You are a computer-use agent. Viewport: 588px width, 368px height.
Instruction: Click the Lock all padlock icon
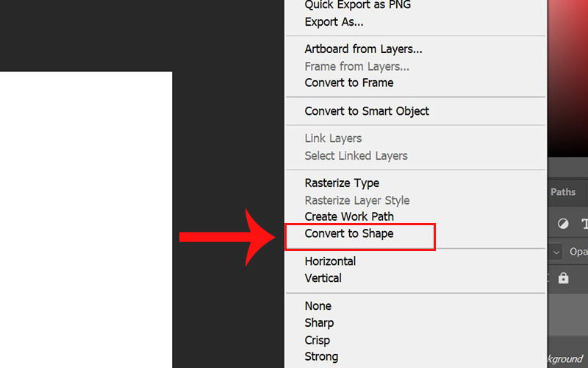[563, 278]
